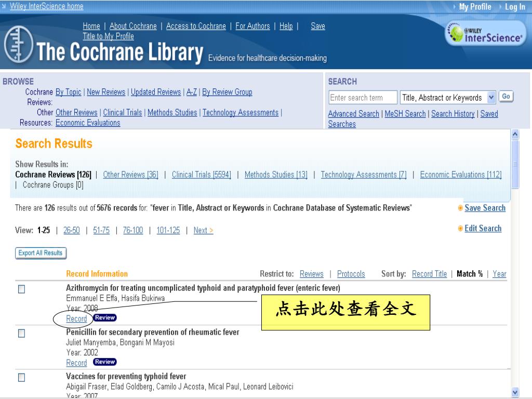View results 26-50

(x=72, y=230)
